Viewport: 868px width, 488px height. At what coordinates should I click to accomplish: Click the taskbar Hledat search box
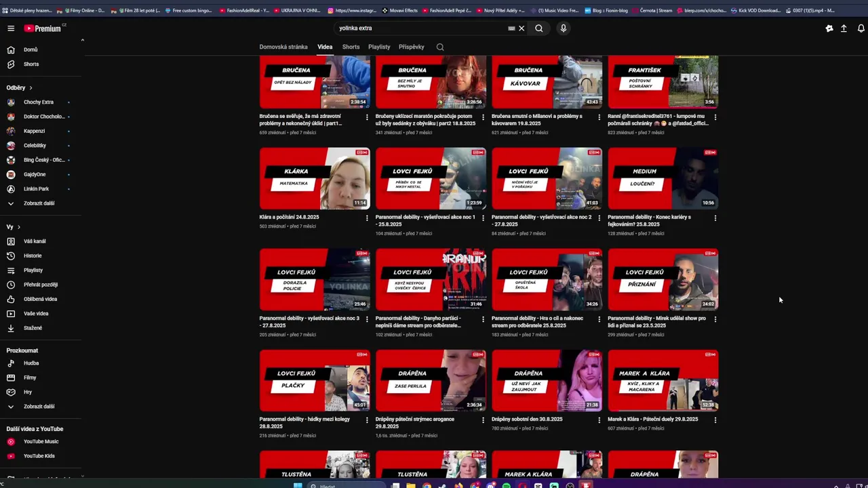pyautogui.click(x=346, y=485)
